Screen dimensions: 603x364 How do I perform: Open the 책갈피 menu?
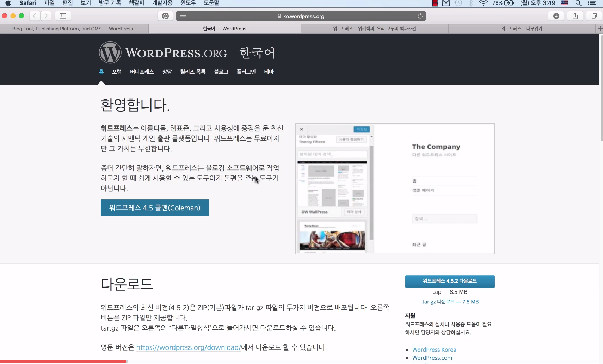coord(137,3)
